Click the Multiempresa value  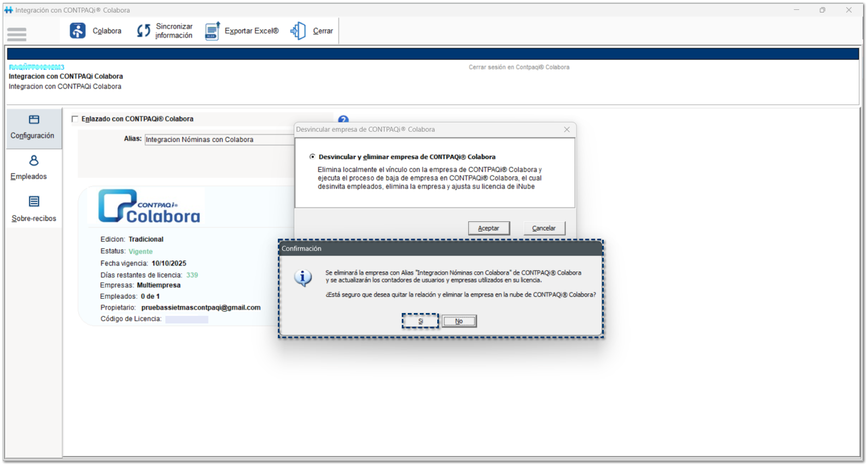[x=159, y=285]
